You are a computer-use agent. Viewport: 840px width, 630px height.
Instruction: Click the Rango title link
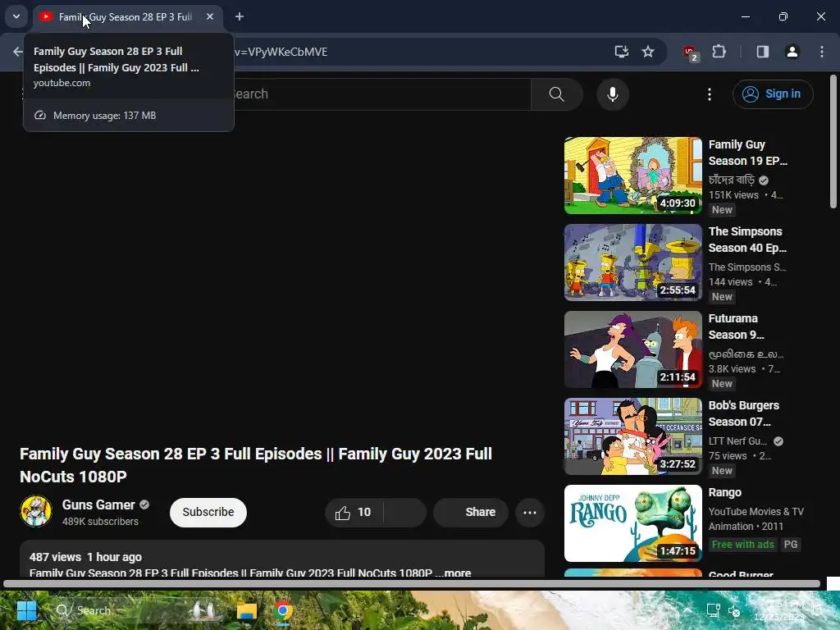pos(725,492)
